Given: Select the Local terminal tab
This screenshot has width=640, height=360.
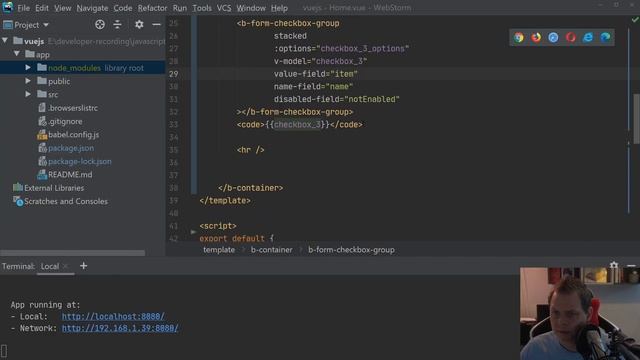Looking at the screenshot, I should coord(50,267).
